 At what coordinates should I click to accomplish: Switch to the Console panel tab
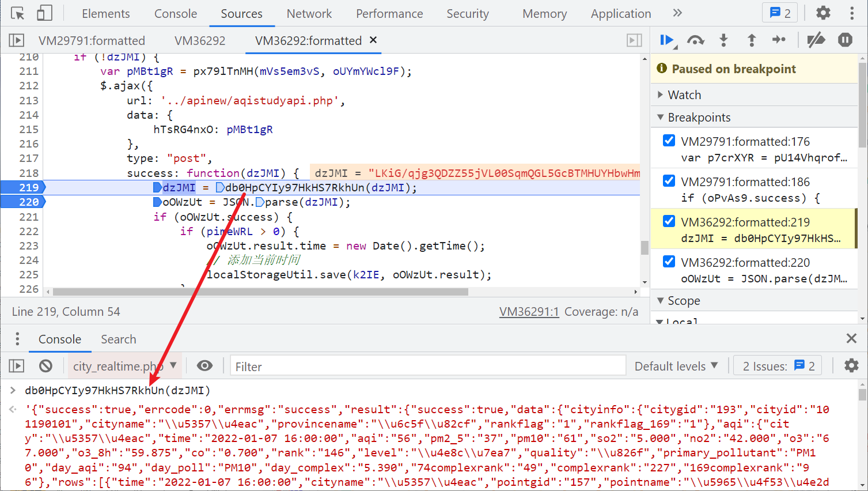coord(176,13)
